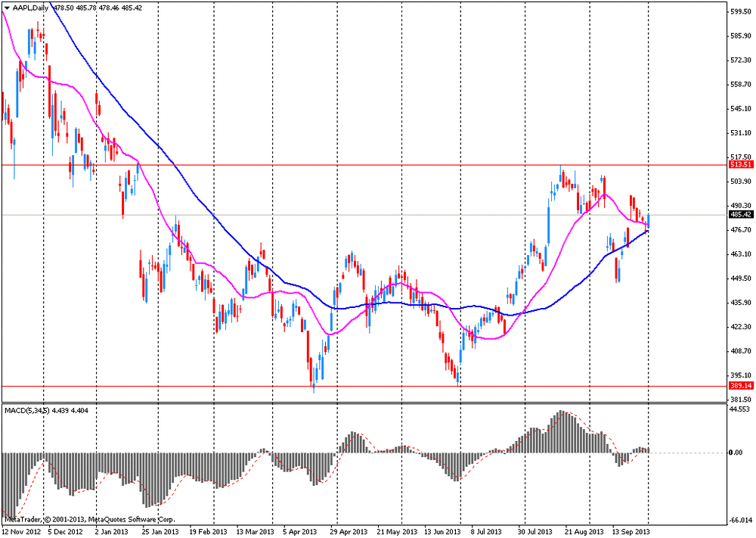Click the 503.90 price scale value

(x=742, y=182)
